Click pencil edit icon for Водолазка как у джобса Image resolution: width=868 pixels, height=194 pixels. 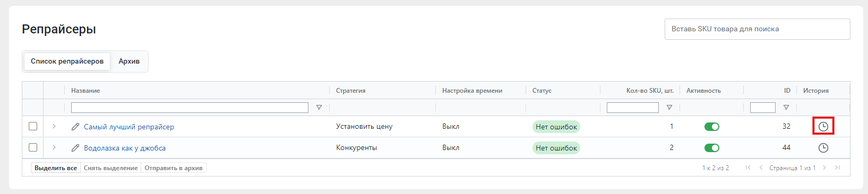click(x=75, y=148)
